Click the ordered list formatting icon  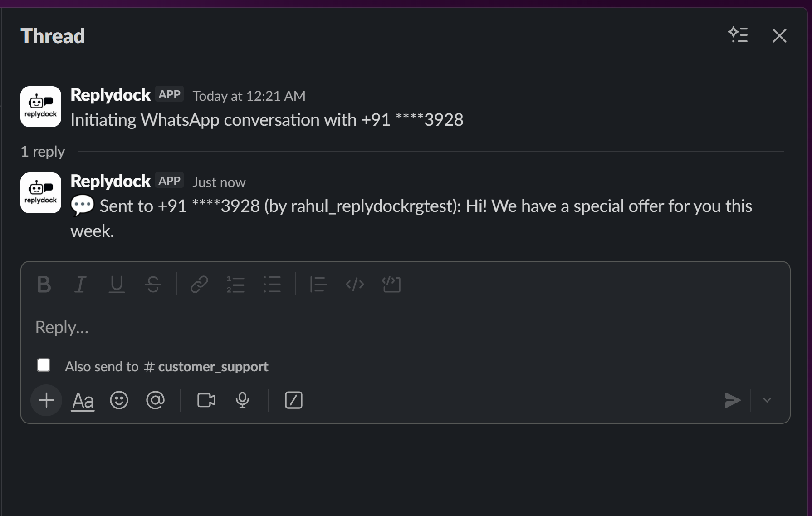pyautogui.click(x=235, y=285)
